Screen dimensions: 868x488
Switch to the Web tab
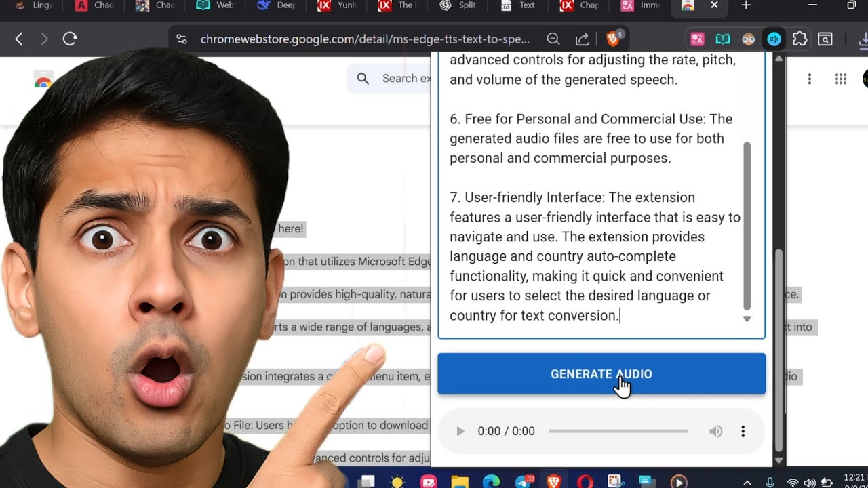click(216, 5)
